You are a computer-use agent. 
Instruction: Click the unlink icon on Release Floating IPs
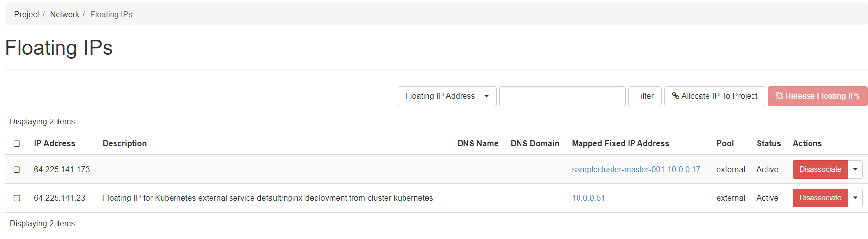coord(779,96)
